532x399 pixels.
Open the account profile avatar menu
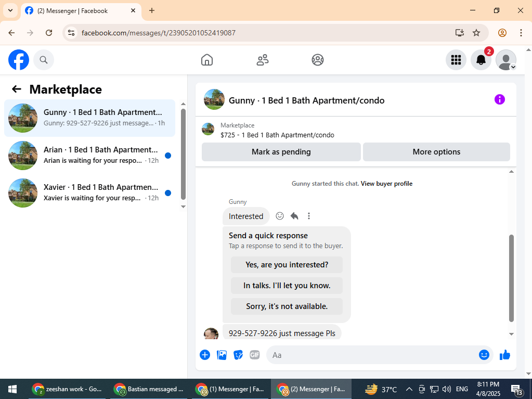coord(506,60)
